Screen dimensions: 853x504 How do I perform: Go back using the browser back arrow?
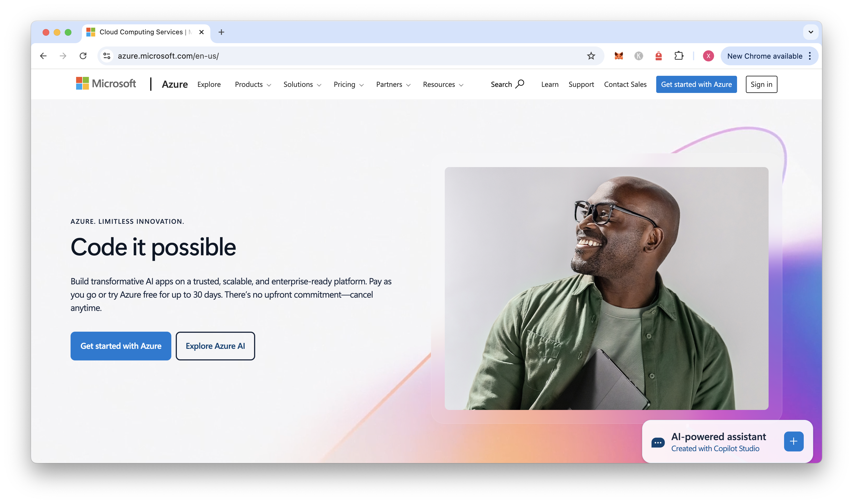click(43, 56)
